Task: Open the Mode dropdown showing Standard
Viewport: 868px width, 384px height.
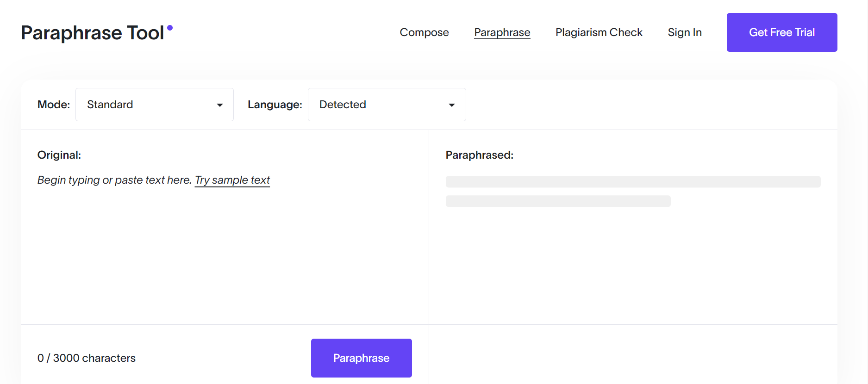Action: pyautogui.click(x=154, y=105)
